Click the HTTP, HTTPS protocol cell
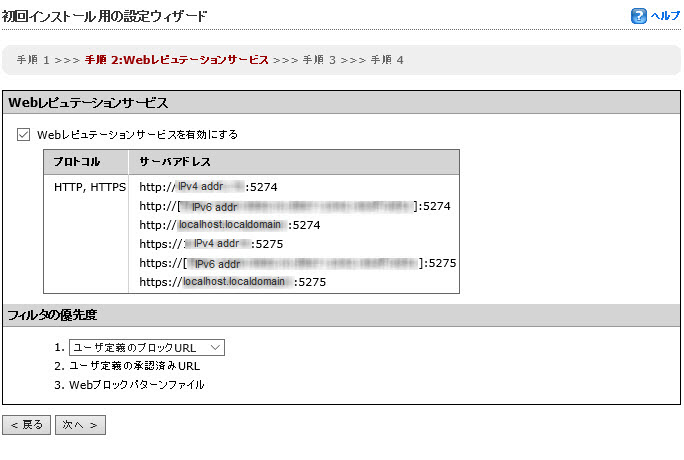 coord(90,186)
